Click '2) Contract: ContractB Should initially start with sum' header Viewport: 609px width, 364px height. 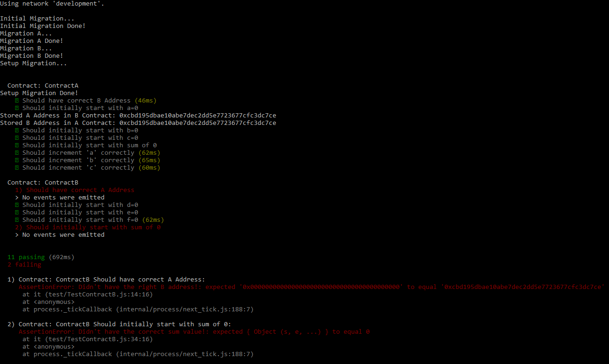tap(119, 324)
